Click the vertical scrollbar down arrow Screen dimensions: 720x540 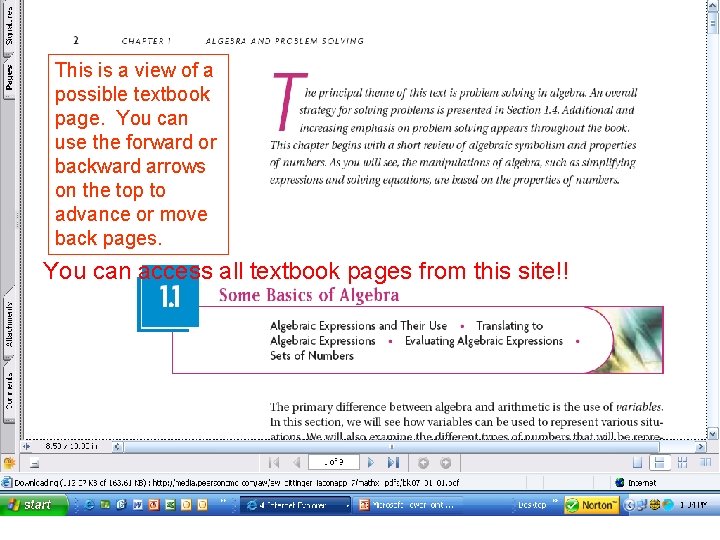(x=713, y=433)
